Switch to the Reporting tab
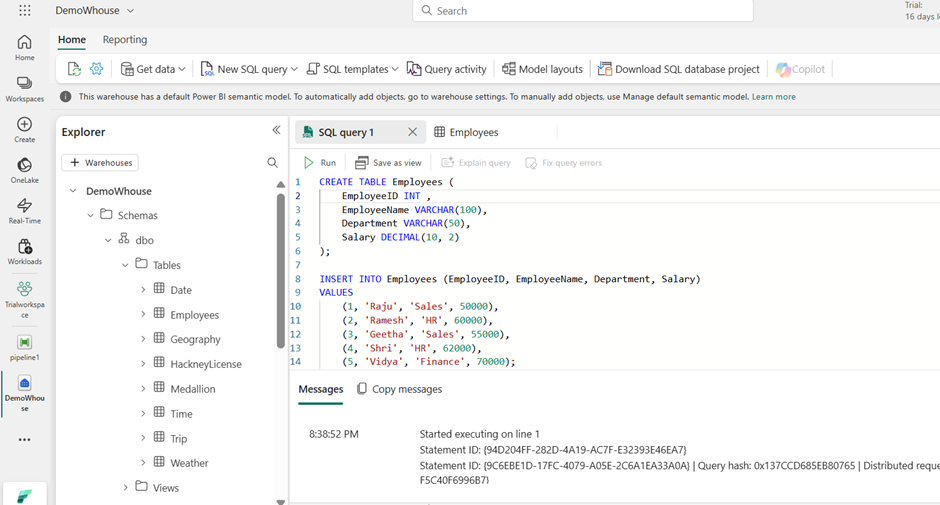The height and width of the screenshot is (505, 940). (x=124, y=40)
